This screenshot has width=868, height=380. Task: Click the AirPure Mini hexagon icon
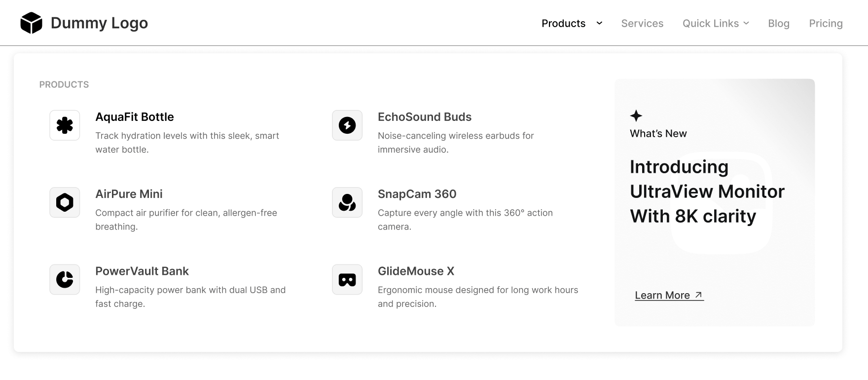(x=65, y=202)
